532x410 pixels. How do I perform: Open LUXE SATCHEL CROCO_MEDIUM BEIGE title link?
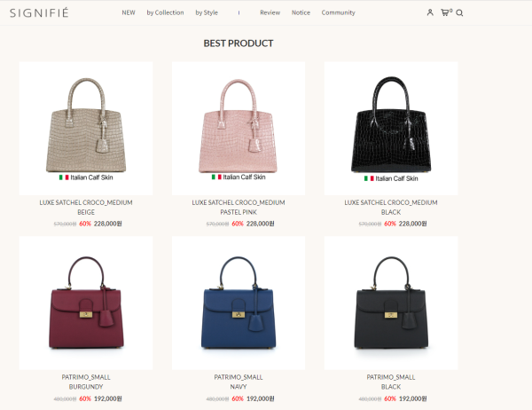tap(86, 207)
